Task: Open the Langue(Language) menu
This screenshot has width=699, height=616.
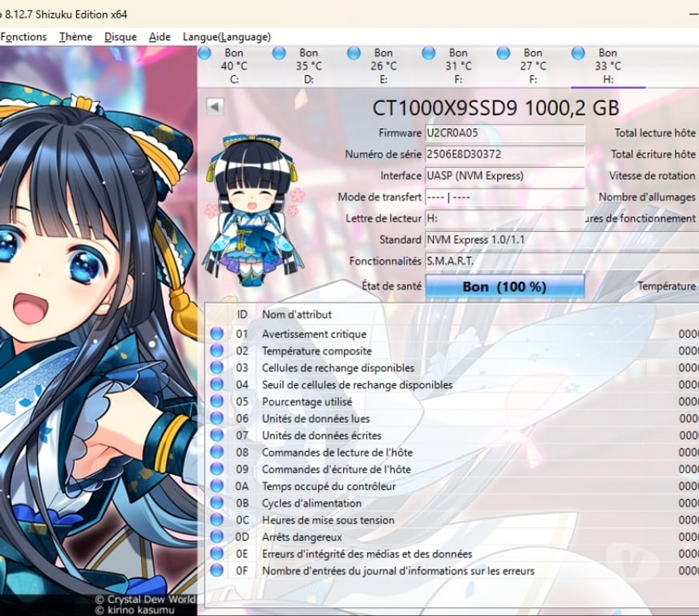Action: click(x=227, y=37)
